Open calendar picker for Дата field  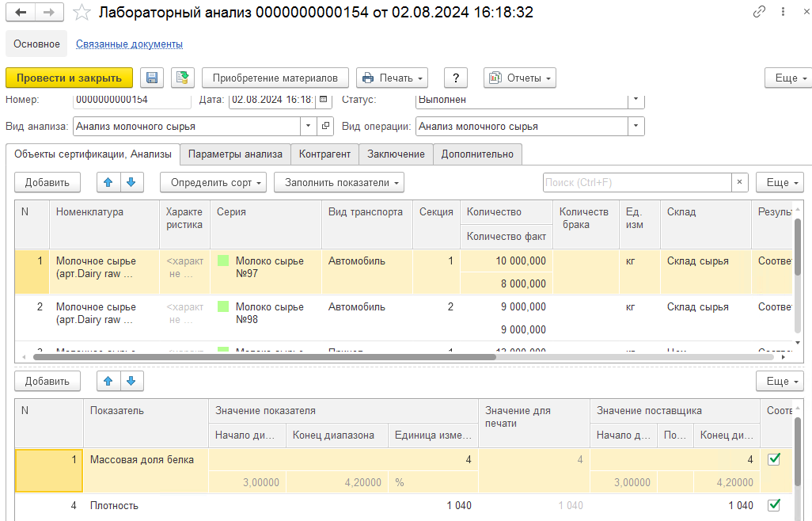pos(324,100)
